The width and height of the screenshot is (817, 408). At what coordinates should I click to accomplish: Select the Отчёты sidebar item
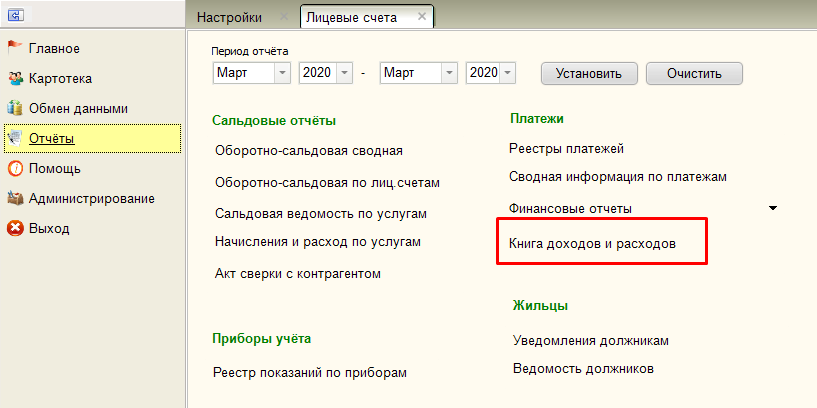[x=92, y=139]
